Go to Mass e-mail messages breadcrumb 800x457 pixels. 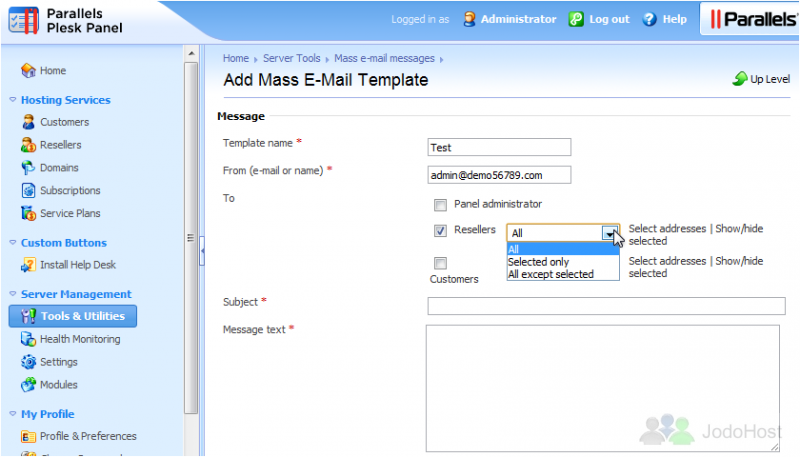384,58
